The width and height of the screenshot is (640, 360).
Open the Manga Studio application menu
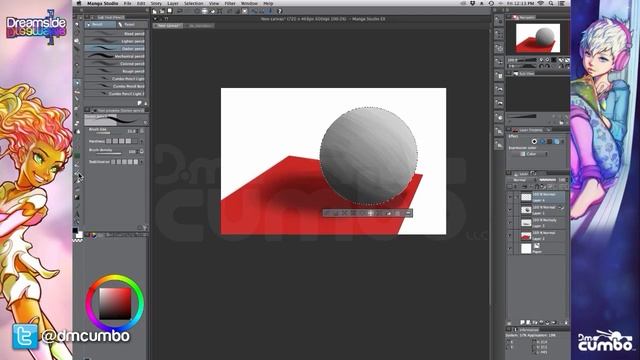pyautogui.click(x=103, y=3)
